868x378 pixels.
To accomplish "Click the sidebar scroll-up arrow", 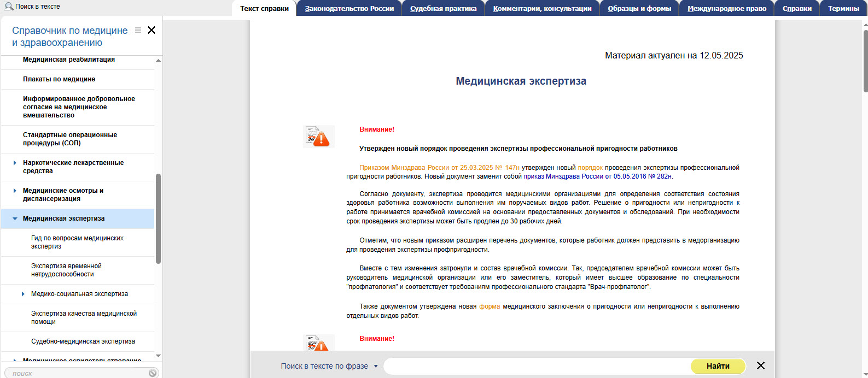I will tap(159, 60).
